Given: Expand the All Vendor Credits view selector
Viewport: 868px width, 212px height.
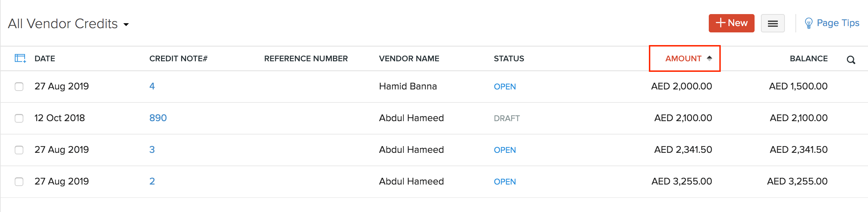Looking at the screenshot, I should 63,23.
